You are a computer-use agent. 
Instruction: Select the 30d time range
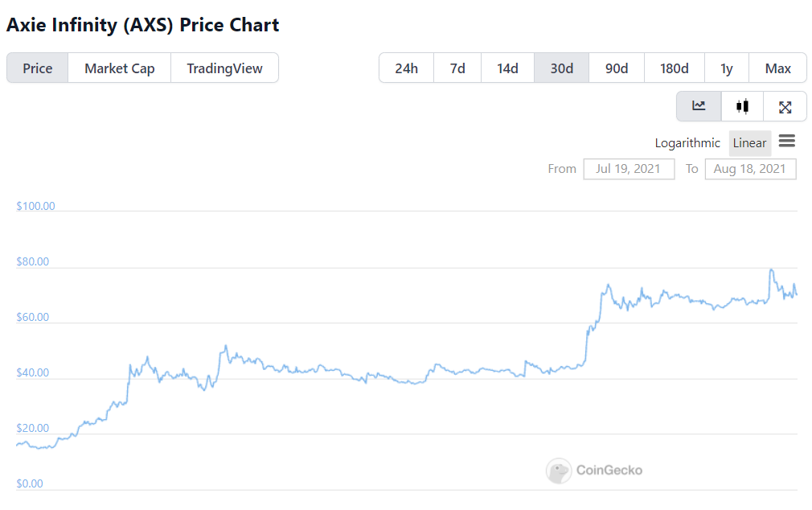pos(562,68)
